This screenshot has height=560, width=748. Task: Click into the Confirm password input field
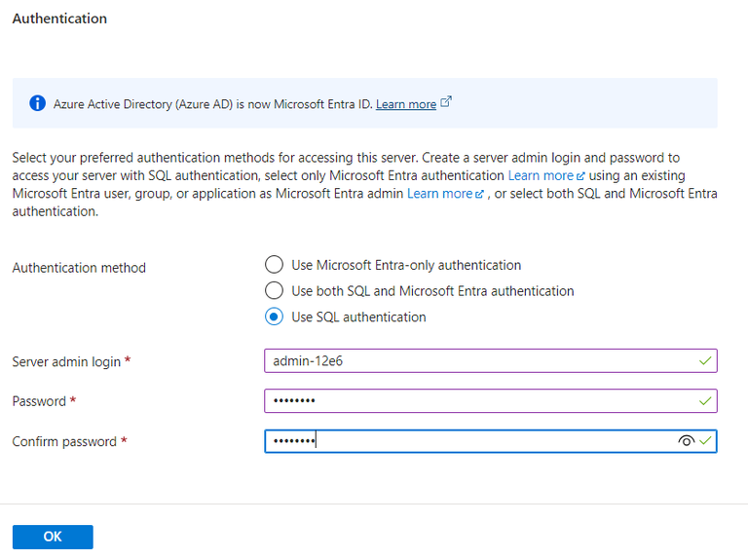tap(477, 441)
